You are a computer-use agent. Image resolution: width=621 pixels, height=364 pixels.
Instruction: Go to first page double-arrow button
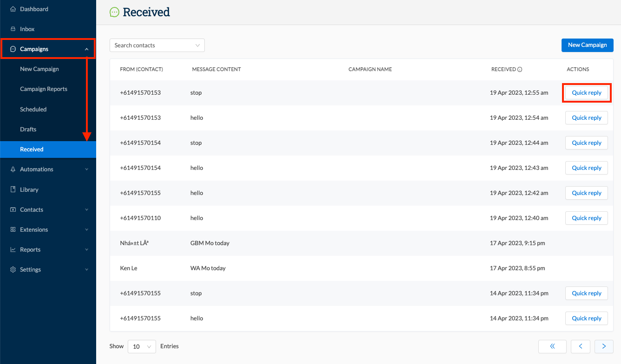(x=552, y=346)
